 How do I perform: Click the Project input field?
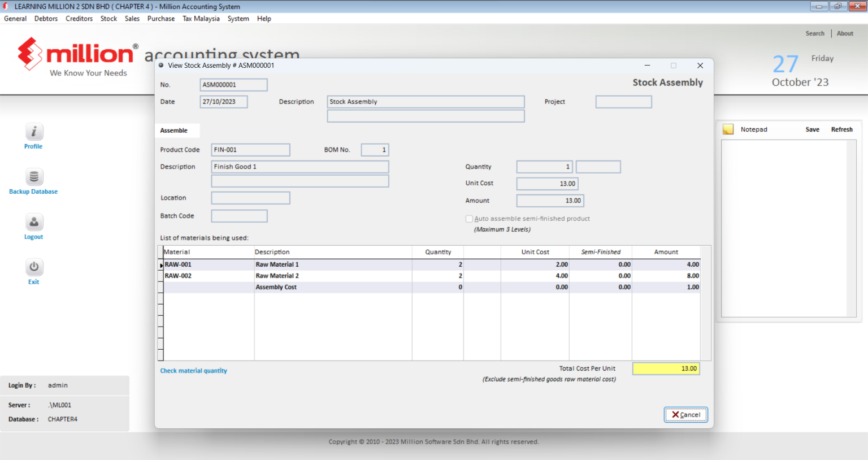(623, 102)
